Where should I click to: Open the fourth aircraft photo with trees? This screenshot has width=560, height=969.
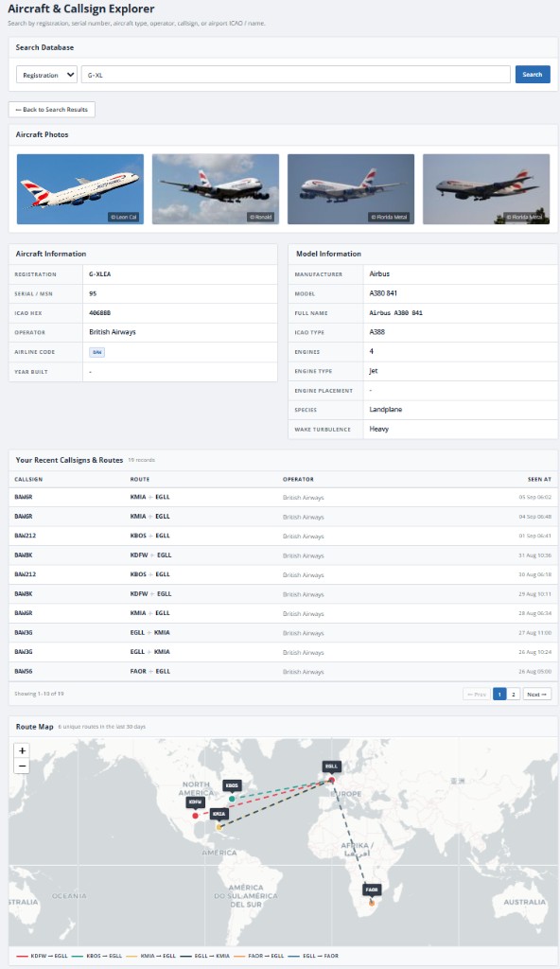pos(486,189)
